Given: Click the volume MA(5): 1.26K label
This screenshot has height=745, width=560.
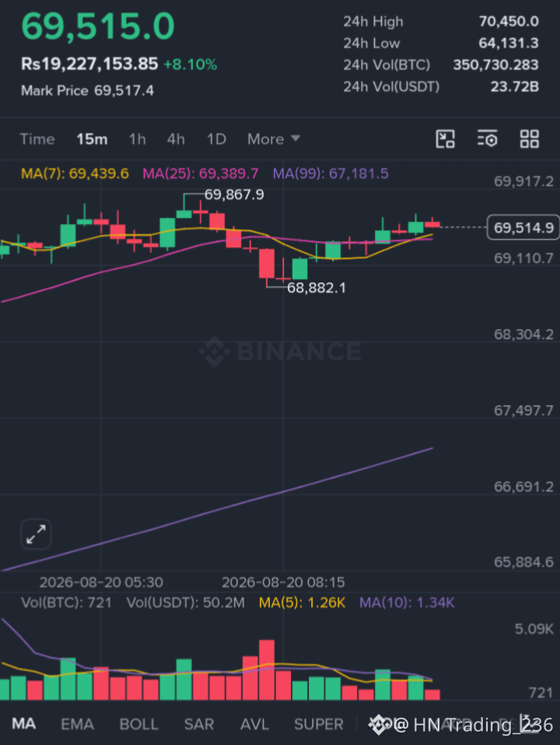Looking at the screenshot, I should coord(302,603).
